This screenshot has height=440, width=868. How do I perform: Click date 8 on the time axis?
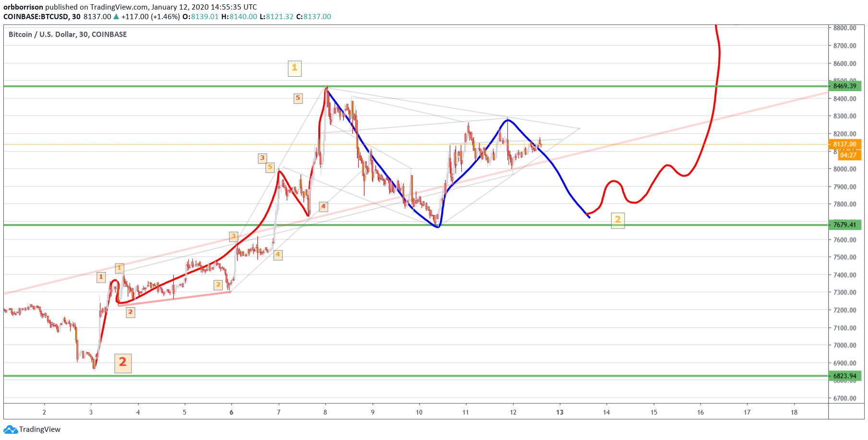pos(325,412)
